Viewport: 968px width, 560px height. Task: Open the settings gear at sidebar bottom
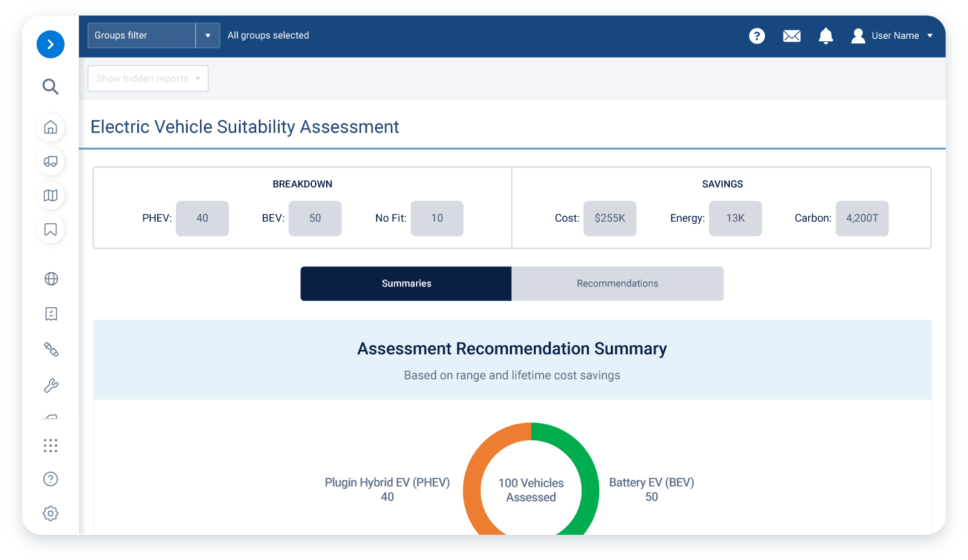[x=50, y=513]
